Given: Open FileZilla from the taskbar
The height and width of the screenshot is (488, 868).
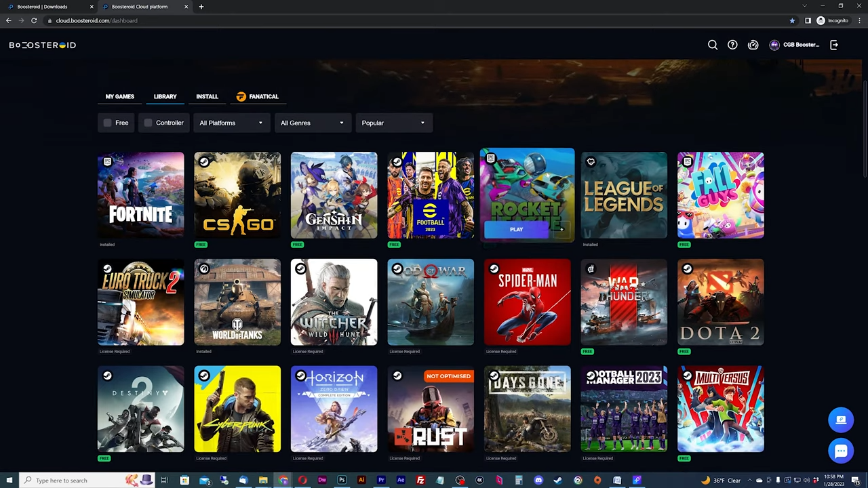Looking at the screenshot, I should [x=420, y=481].
